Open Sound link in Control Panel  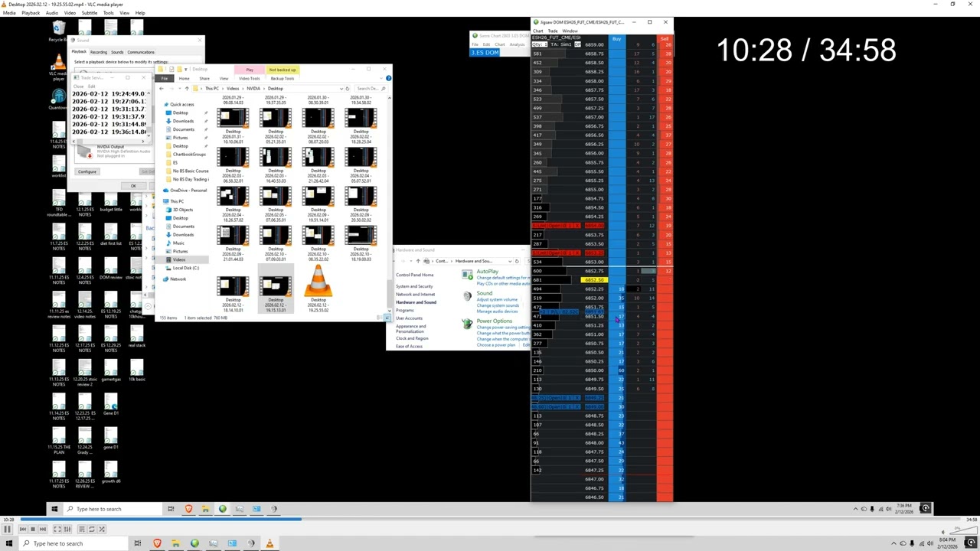484,293
